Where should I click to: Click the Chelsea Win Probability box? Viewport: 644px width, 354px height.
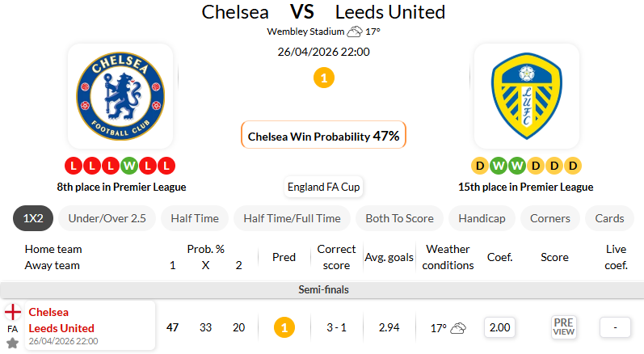coord(323,136)
